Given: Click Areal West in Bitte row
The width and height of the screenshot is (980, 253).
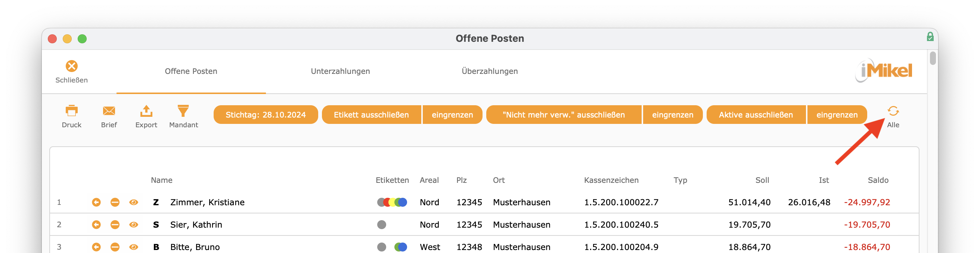Looking at the screenshot, I should point(430,247).
